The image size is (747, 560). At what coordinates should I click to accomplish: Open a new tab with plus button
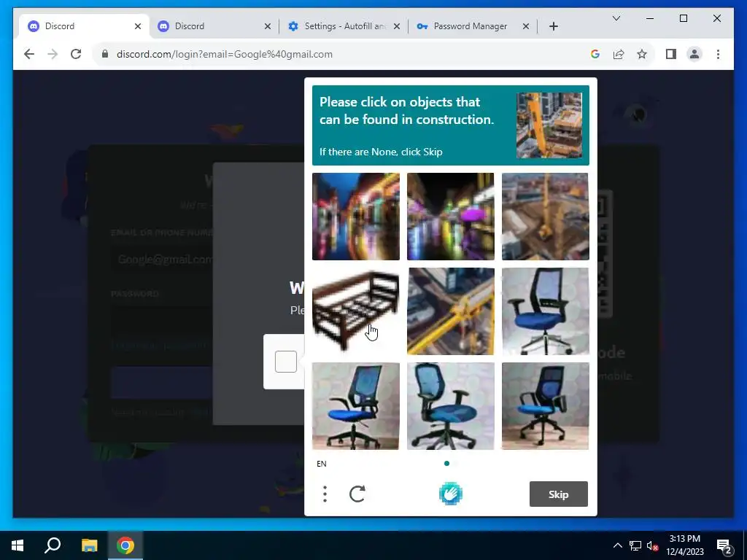553,26
